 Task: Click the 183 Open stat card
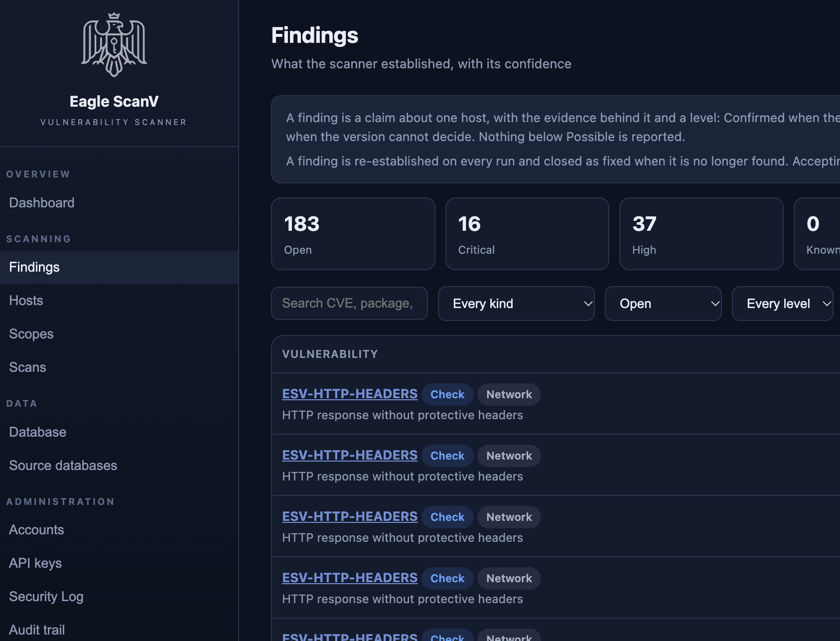tap(353, 234)
